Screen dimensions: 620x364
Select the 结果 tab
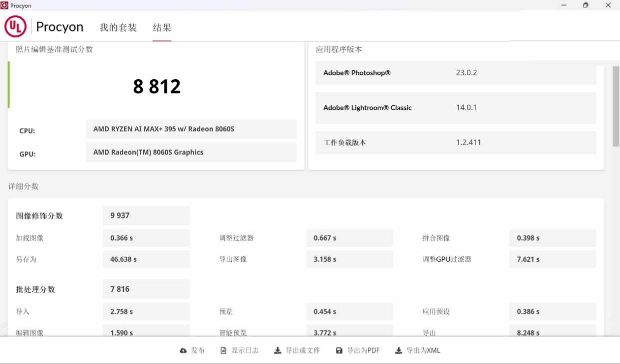[162, 27]
